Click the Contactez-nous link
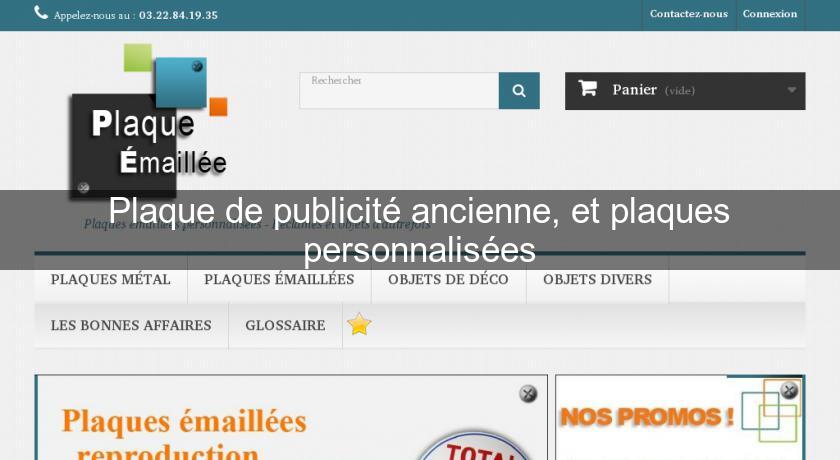Screen dimensions: 840x460 tap(689, 14)
